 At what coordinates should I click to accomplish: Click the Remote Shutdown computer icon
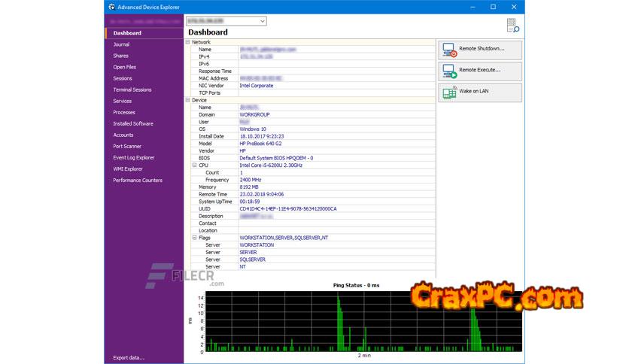tap(449, 50)
